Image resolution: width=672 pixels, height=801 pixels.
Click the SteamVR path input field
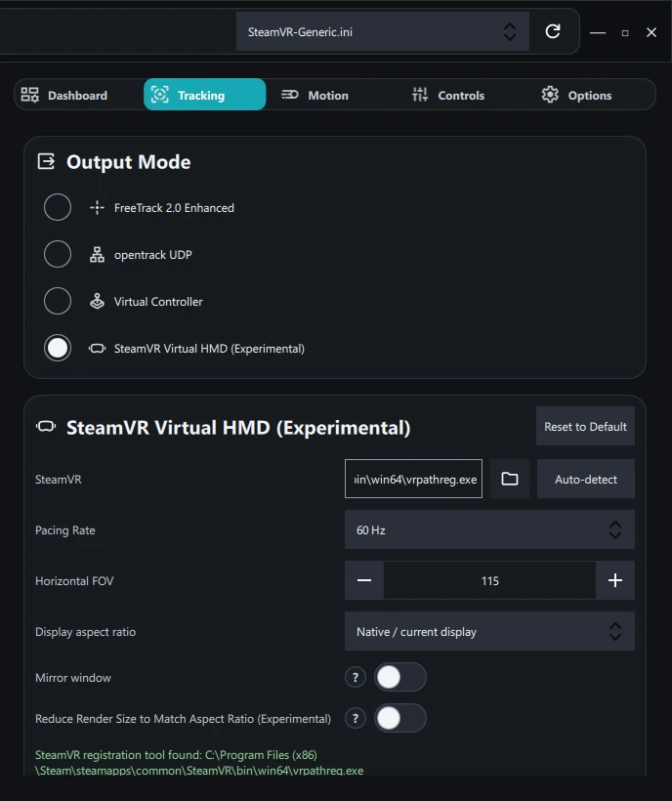pyautogui.click(x=413, y=479)
